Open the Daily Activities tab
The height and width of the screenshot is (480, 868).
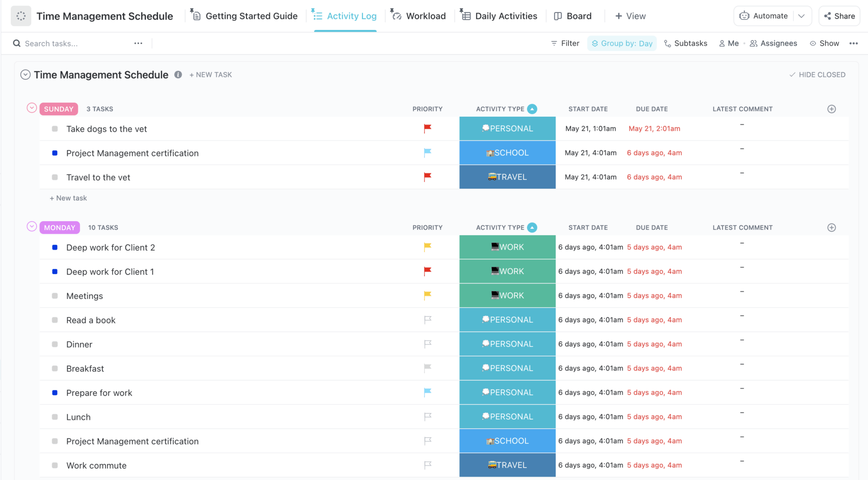pos(499,16)
